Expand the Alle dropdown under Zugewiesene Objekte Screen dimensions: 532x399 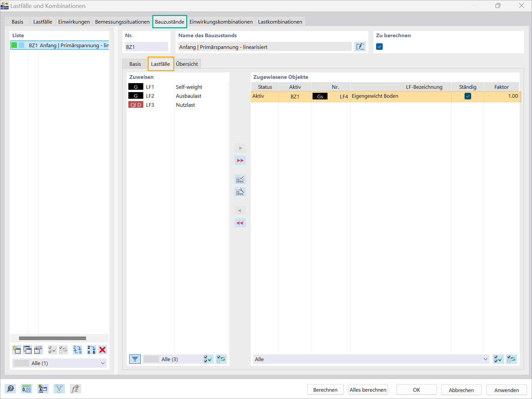(x=371, y=359)
